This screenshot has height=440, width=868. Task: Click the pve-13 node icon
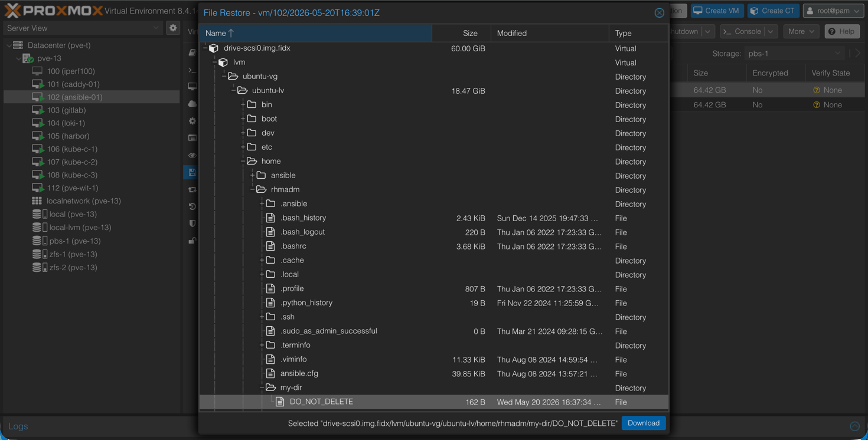point(28,58)
